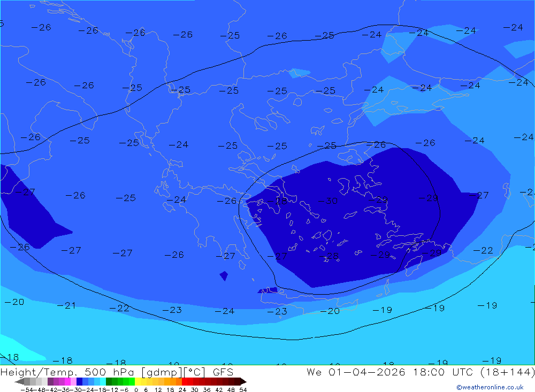
Task: Pick the dark blue swatch above -30 in legend
Action: tap(79, 381)
